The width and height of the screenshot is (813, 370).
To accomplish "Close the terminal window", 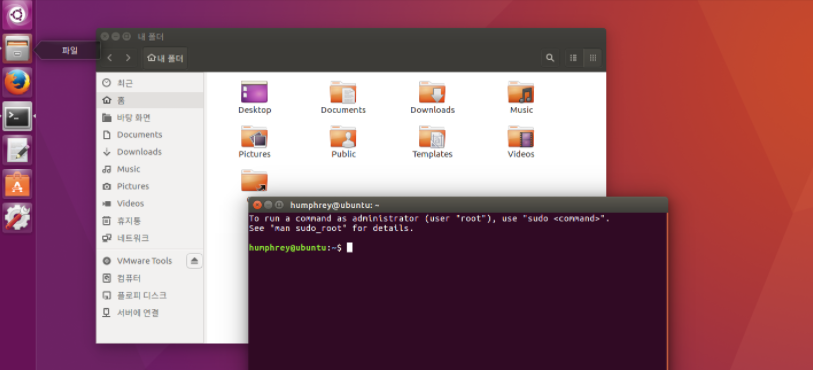I will click(x=257, y=205).
